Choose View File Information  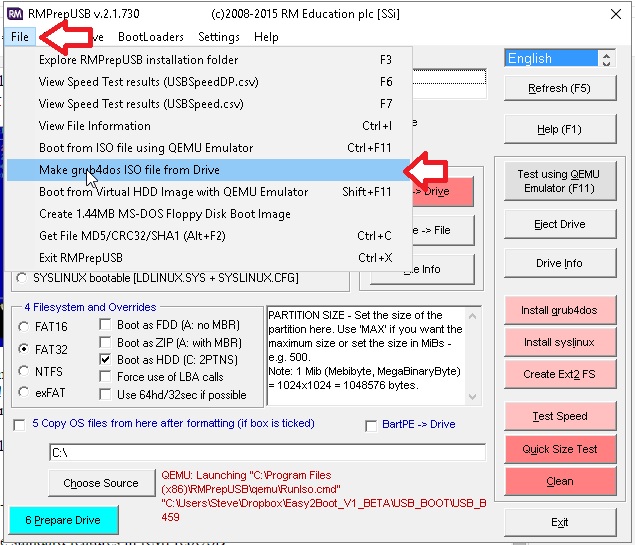point(209,126)
